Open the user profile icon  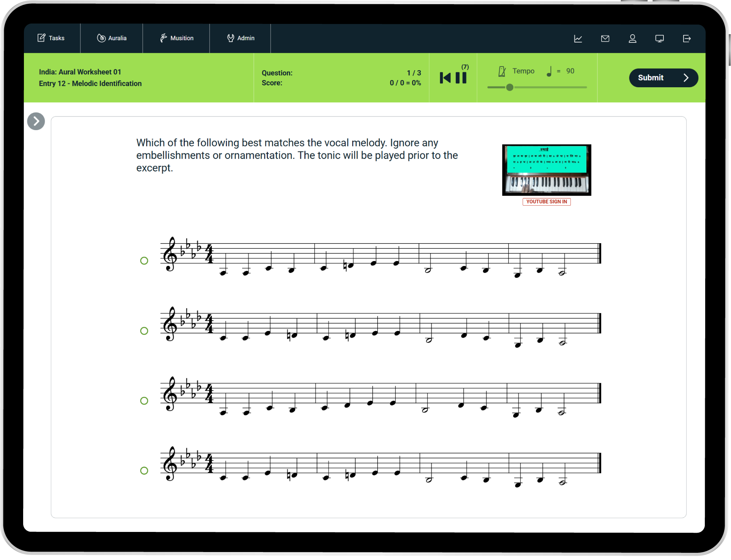click(632, 39)
